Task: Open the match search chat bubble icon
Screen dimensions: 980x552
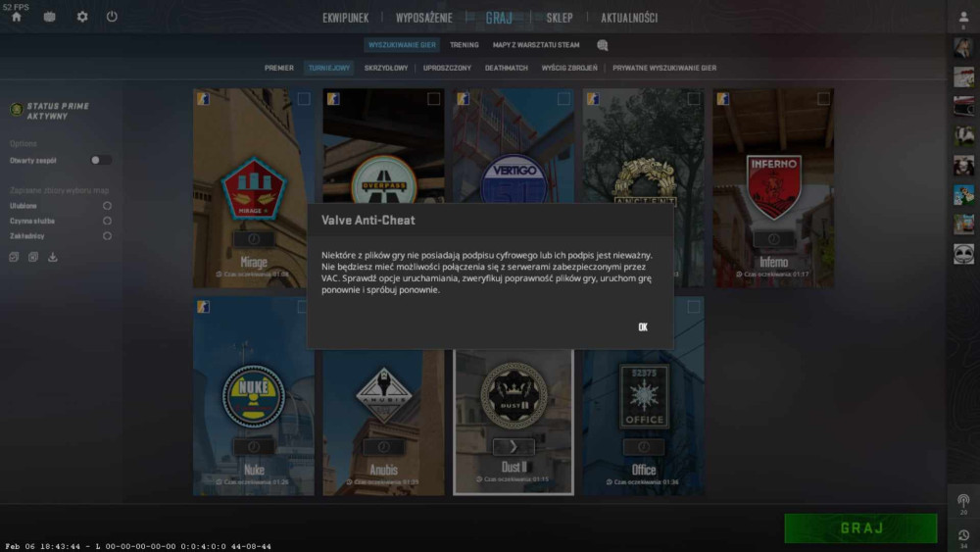Action: [x=602, y=45]
